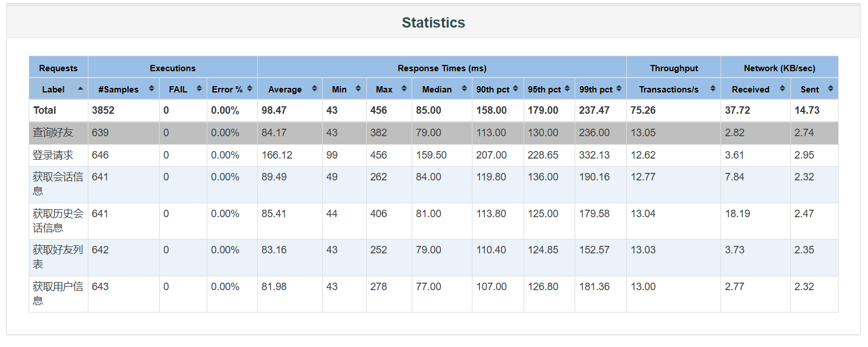Viewport: 868px width, 347px height.
Task: Click 查询好友 max value 382
Action: pyautogui.click(x=379, y=133)
